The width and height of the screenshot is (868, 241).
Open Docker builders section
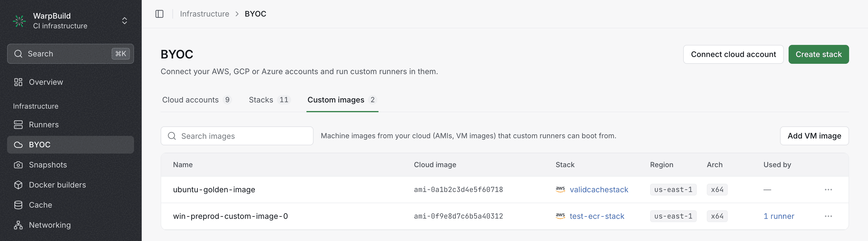(71, 185)
